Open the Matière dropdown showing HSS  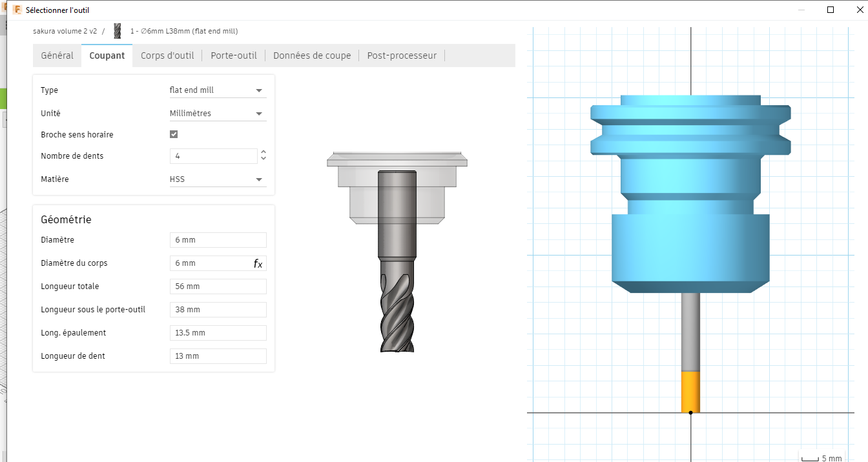coord(218,179)
